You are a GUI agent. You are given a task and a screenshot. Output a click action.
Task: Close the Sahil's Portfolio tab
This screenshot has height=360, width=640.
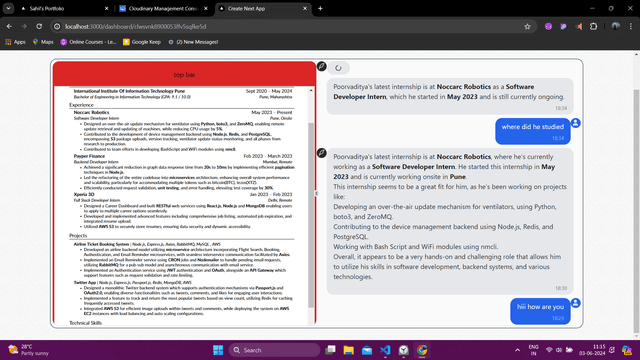click(x=107, y=8)
